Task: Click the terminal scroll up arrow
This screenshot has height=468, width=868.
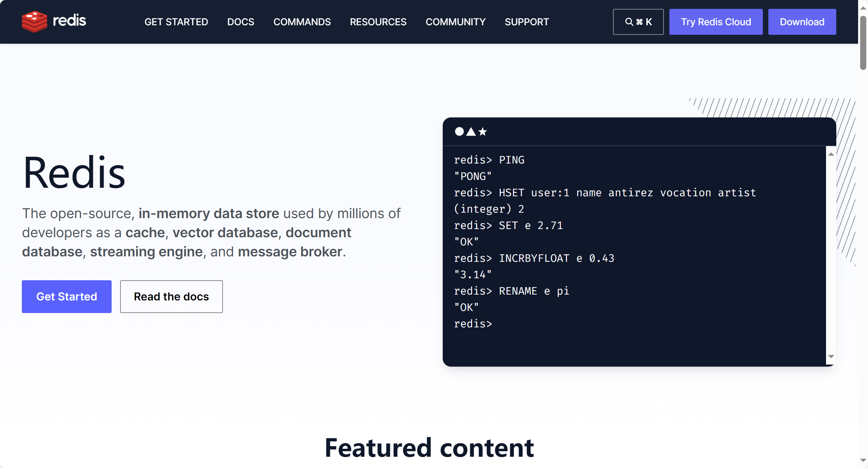Action: click(x=831, y=154)
